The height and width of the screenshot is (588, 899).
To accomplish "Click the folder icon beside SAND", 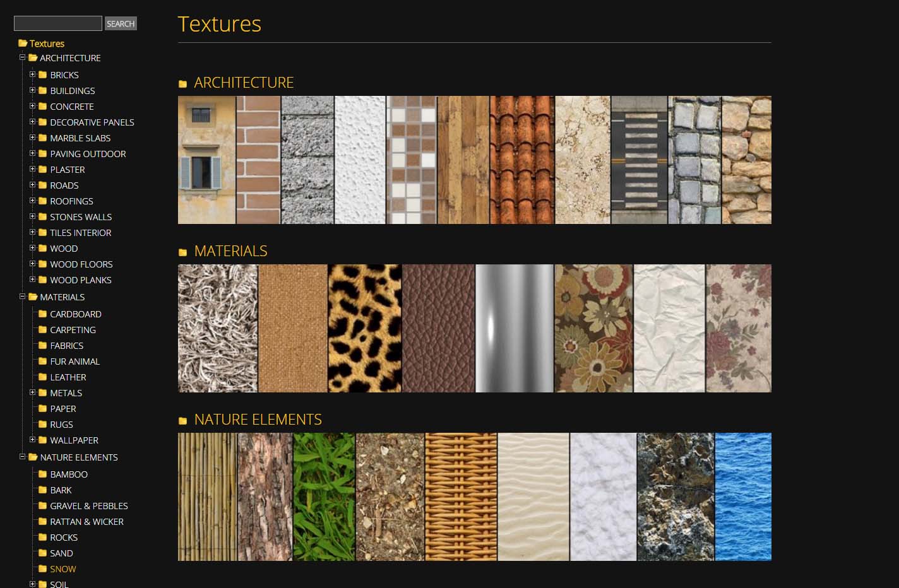I will point(43,553).
